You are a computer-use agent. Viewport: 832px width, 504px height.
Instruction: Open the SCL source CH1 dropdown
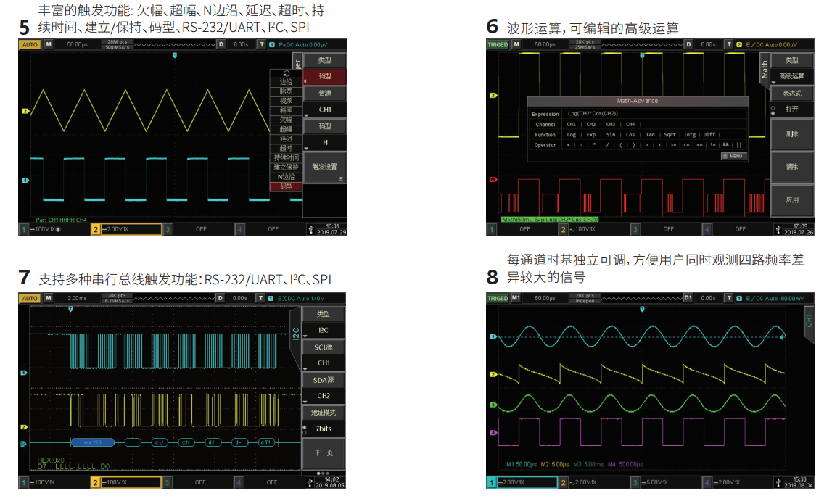[x=324, y=363]
